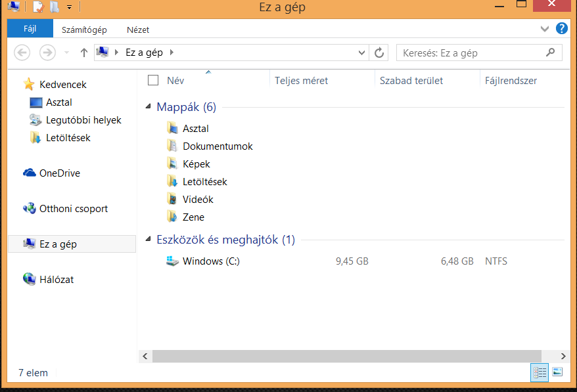Open recent locations dropdown arrow
This screenshot has height=392, width=577.
66,53
